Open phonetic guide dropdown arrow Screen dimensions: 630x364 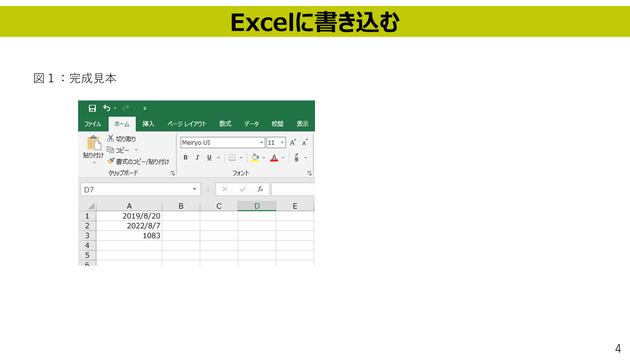[306, 158]
